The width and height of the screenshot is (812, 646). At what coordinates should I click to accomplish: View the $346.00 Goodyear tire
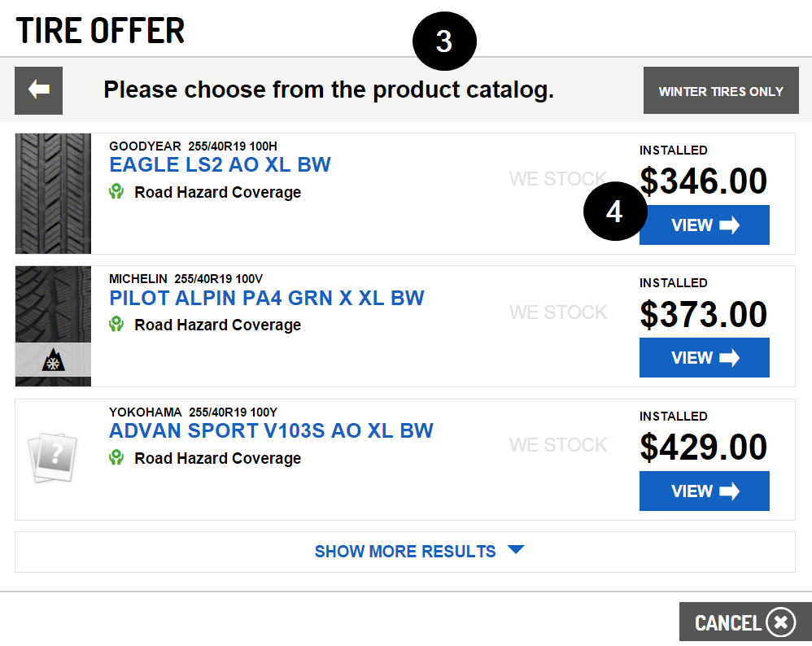point(704,225)
